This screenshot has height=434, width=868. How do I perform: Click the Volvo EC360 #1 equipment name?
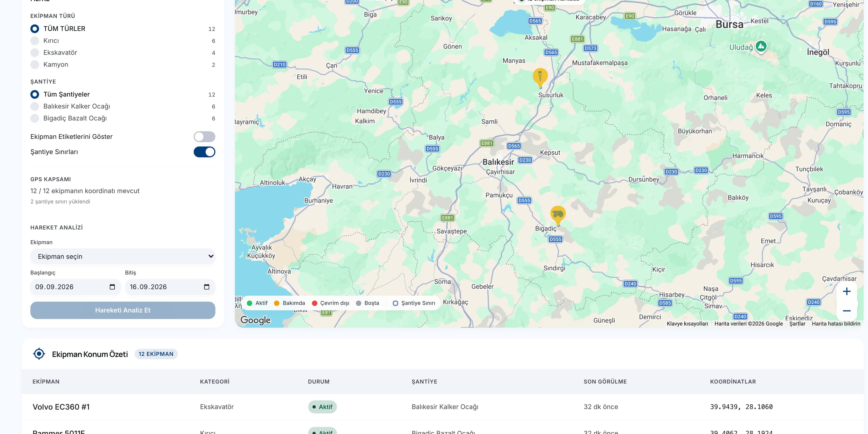(61, 407)
